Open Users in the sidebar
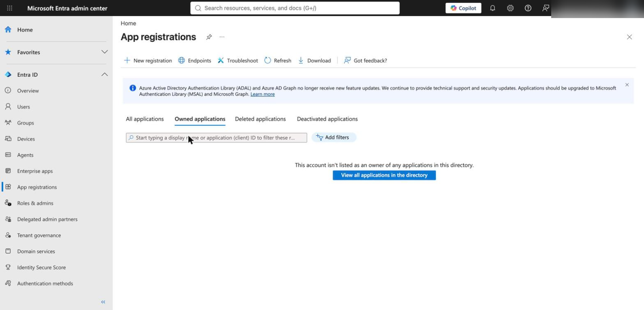Screen dimensions: 644x310 pyautogui.click(x=23, y=107)
